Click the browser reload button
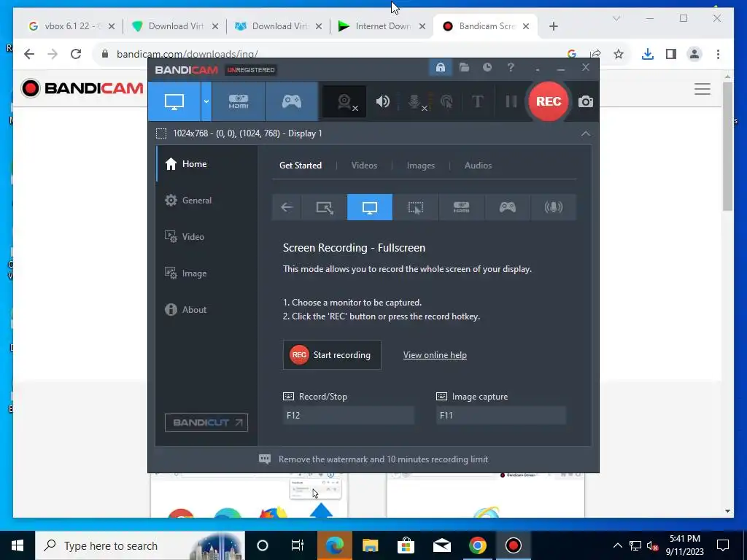The image size is (747, 560). click(76, 54)
